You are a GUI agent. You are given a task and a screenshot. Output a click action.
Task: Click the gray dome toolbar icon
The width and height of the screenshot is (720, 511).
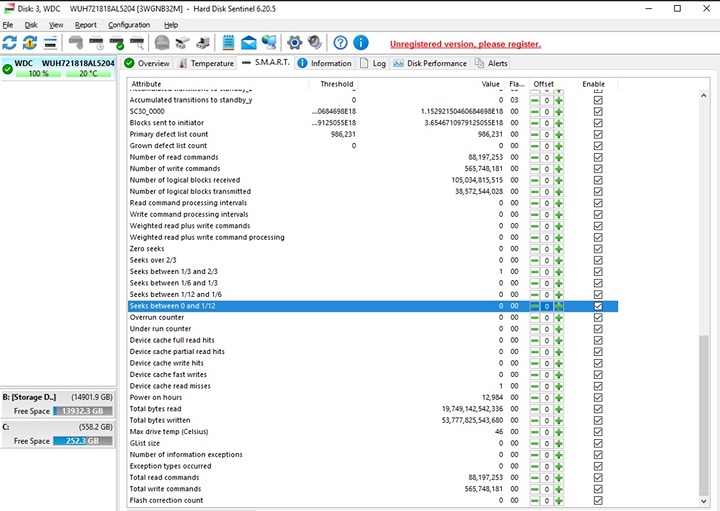click(x=162, y=43)
